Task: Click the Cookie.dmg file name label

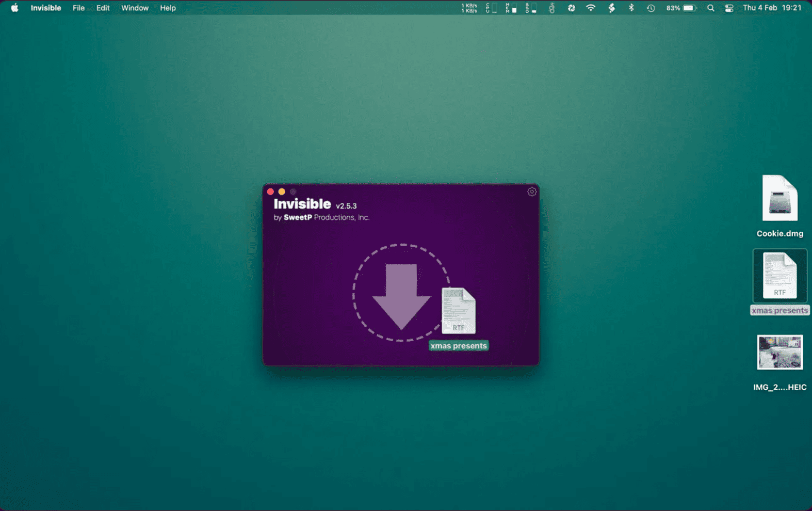Action: (x=779, y=233)
